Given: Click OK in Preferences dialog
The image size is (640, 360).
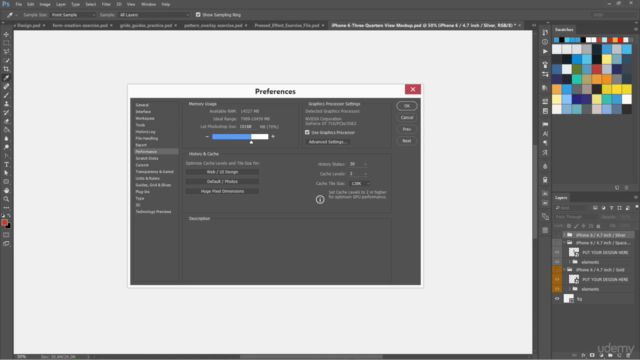Looking at the screenshot, I should tap(407, 106).
